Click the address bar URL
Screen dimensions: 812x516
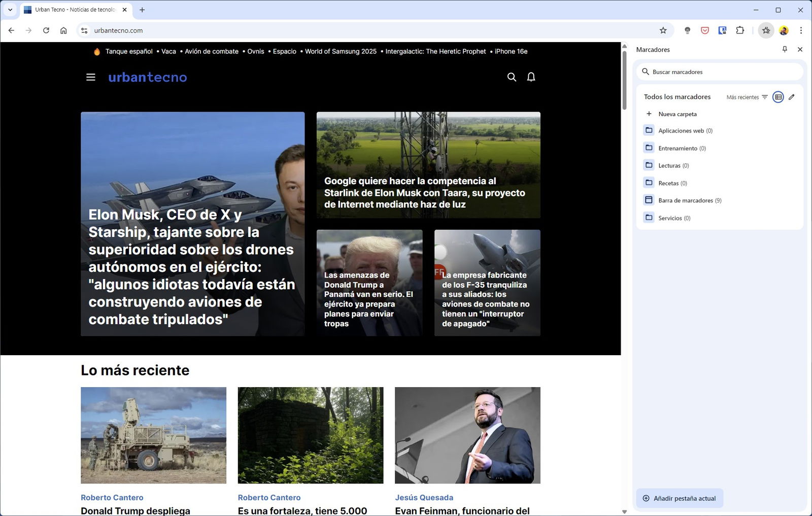(x=118, y=30)
